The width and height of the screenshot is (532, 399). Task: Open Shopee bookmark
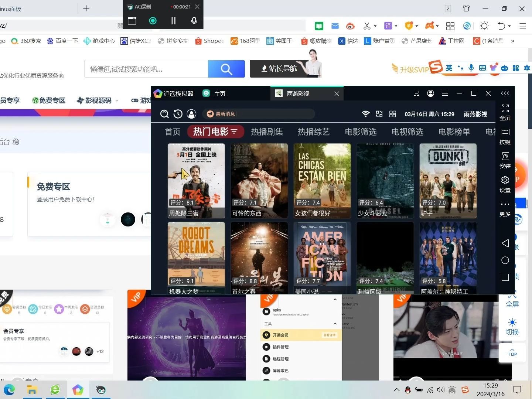pos(209,41)
